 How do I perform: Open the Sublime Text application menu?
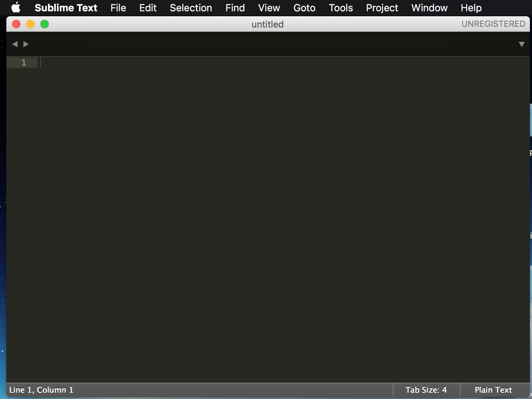(x=66, y=8)
